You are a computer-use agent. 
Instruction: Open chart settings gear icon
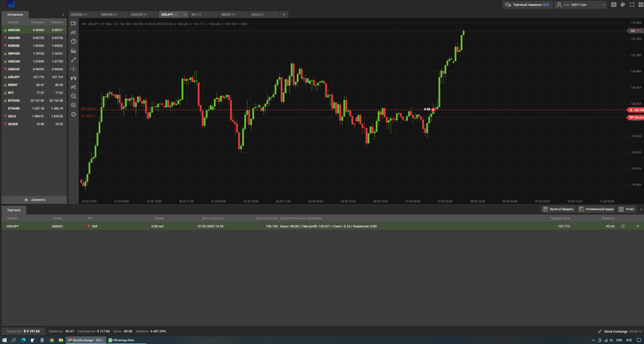(x=73, y=114)
